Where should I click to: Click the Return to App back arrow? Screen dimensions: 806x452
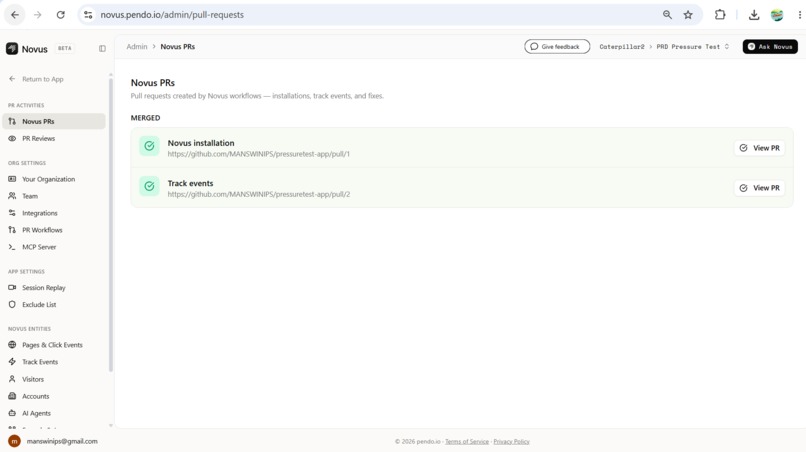[12, 79]
